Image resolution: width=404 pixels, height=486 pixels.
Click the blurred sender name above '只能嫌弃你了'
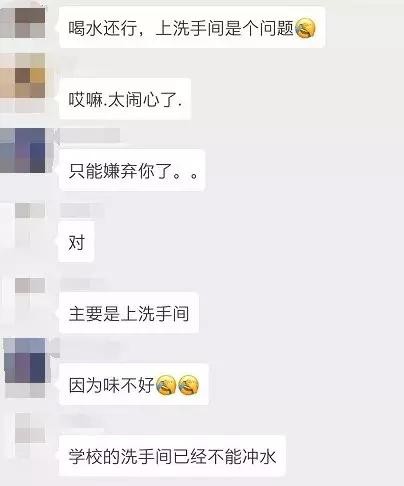[x=90, y=135]
